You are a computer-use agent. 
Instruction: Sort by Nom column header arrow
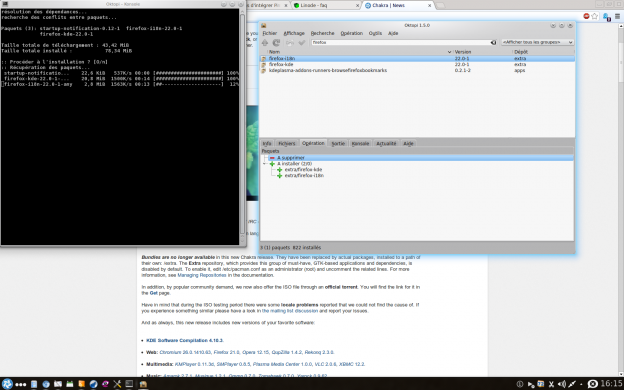449,52
